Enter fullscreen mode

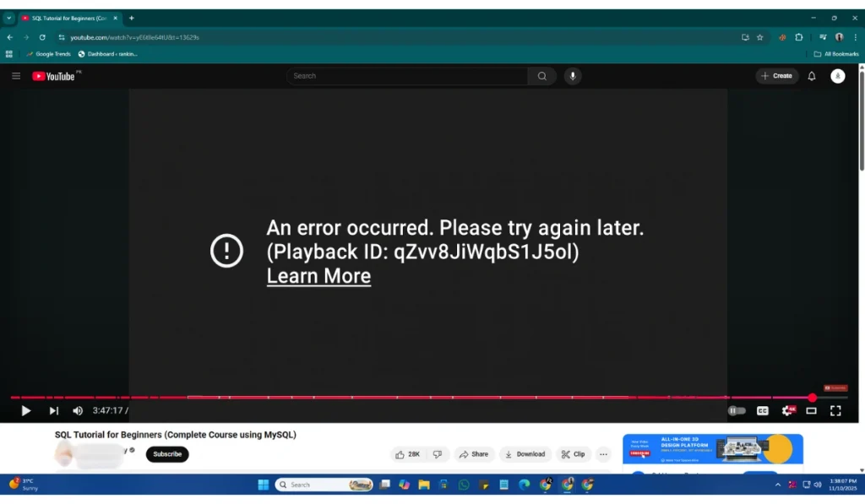pos(835,411)
